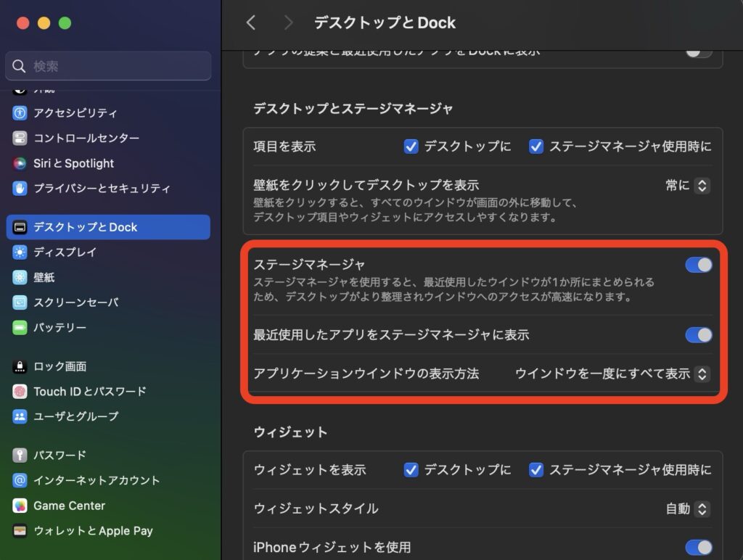Select the ディスプレイ sun icon
743x560 pixels.
tap(20, 252)
